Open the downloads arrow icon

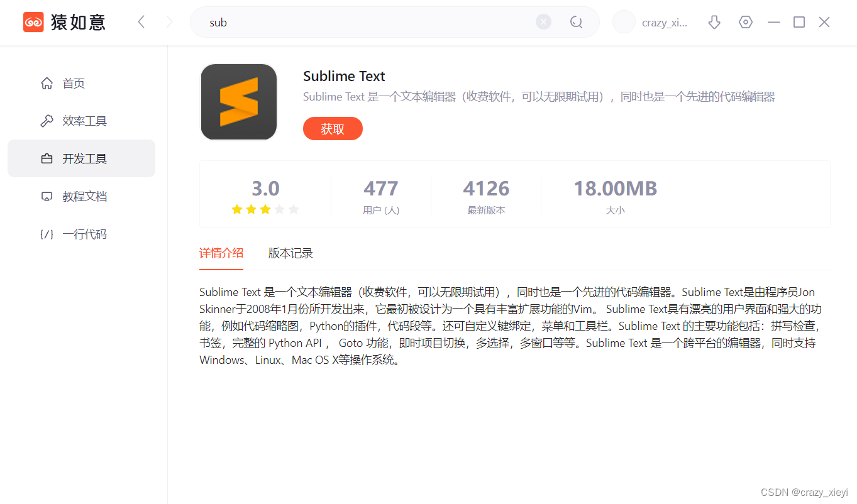714,22
